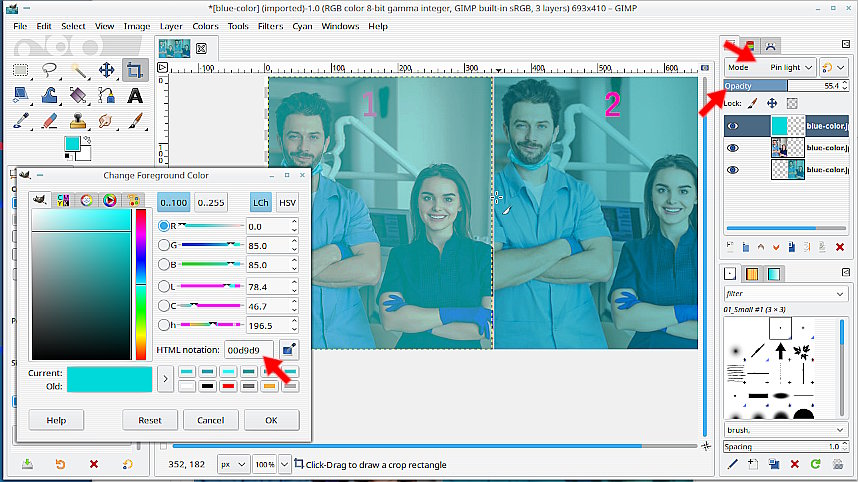Click the OK button in color dialog

271,420
